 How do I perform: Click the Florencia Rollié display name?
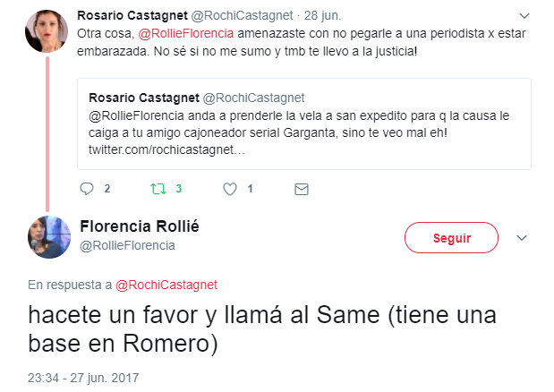pos(140,226)
